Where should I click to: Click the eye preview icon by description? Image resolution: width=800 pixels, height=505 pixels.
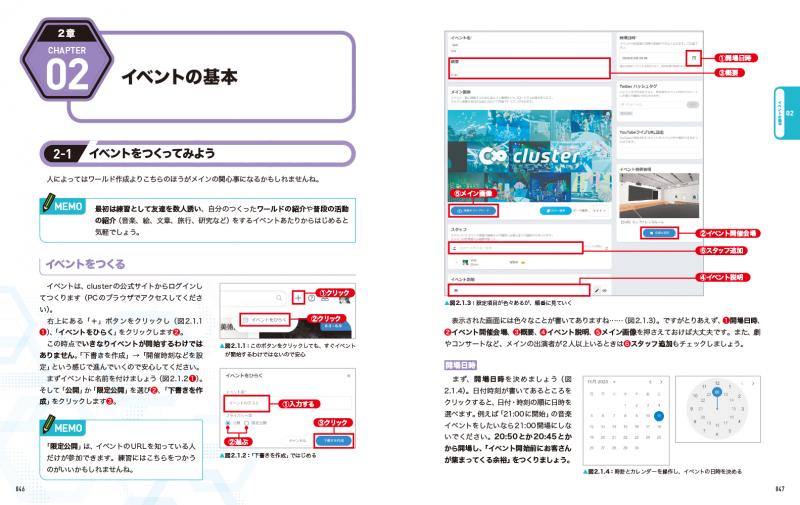[605, 290]
